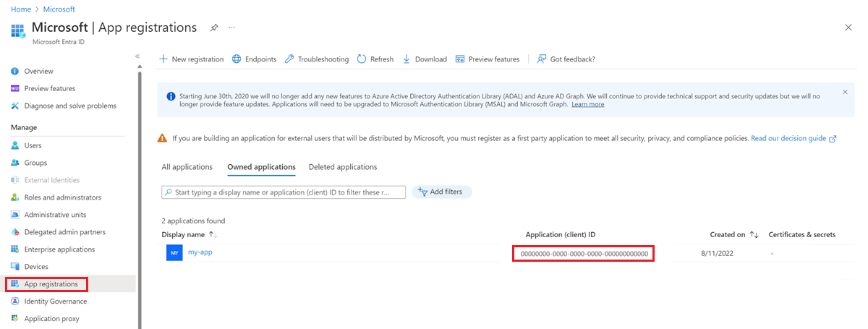Dismiss the blue ADAL information banner
The image size is (868, 329).
point(845,92)
